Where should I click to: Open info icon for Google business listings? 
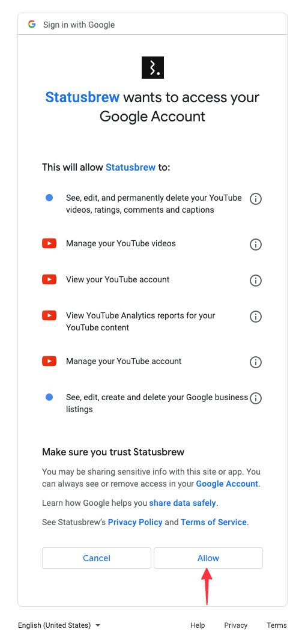256,398
